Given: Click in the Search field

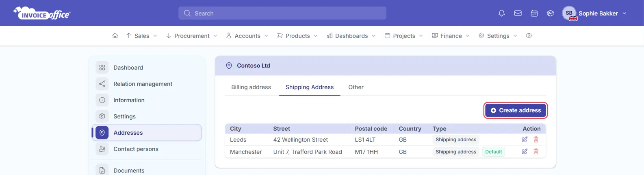Looking at the screenshot, I should coord(282,13).
